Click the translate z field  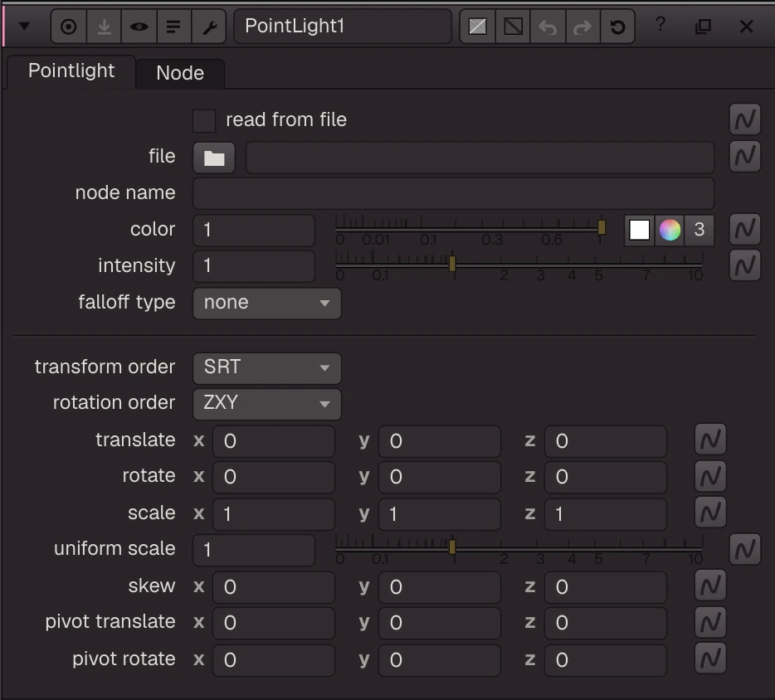[x=606, y=441]
